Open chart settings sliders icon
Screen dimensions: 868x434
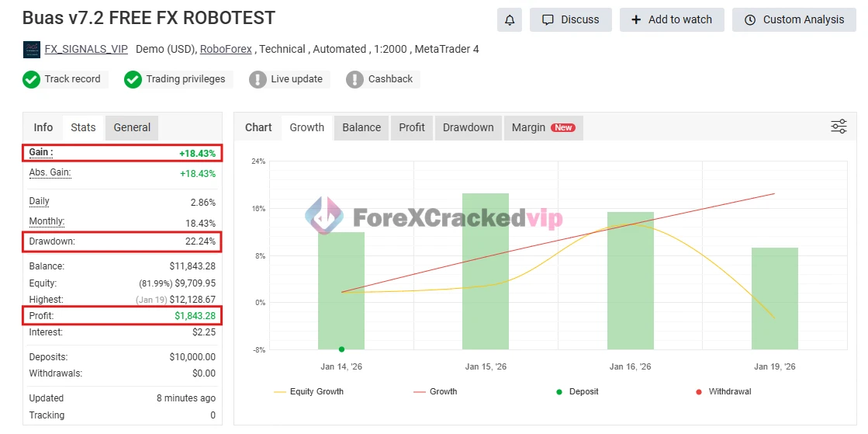click(x=839, y=127)
